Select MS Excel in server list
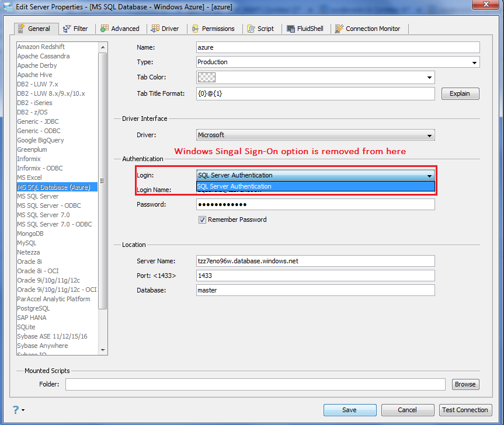 click(30, 177)
